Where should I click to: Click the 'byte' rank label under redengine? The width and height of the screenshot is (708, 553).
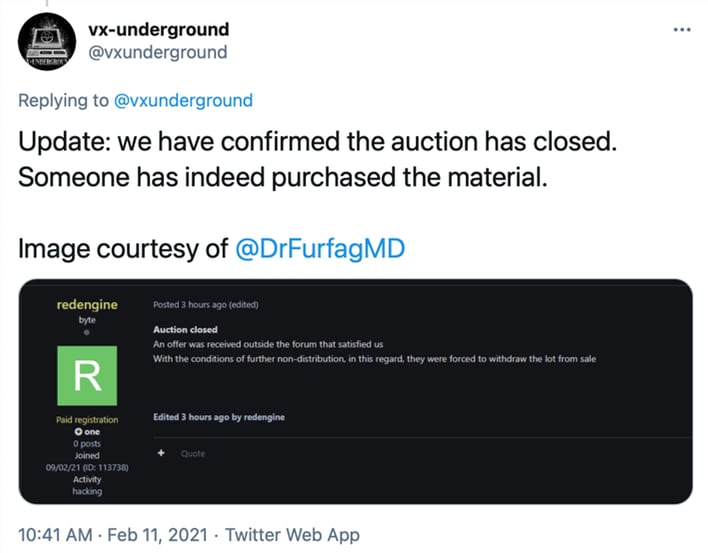(x=87, y=319)
